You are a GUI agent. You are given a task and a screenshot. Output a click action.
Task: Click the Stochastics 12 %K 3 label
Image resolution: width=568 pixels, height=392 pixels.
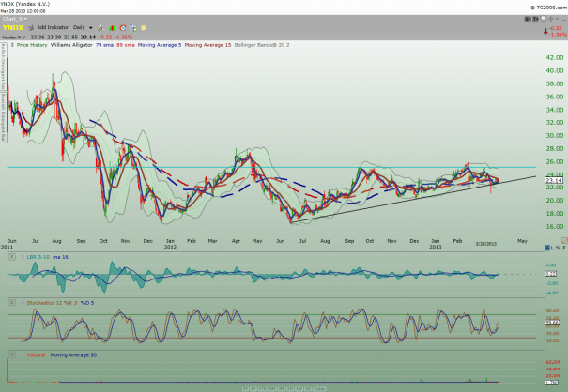click(x=52, y=303)
